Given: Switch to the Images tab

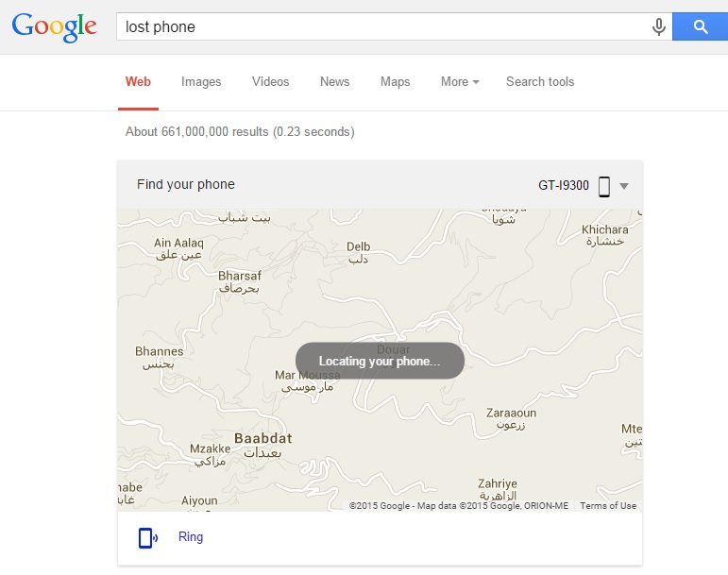Looking at the screenshot, I should tap(201, 82).
